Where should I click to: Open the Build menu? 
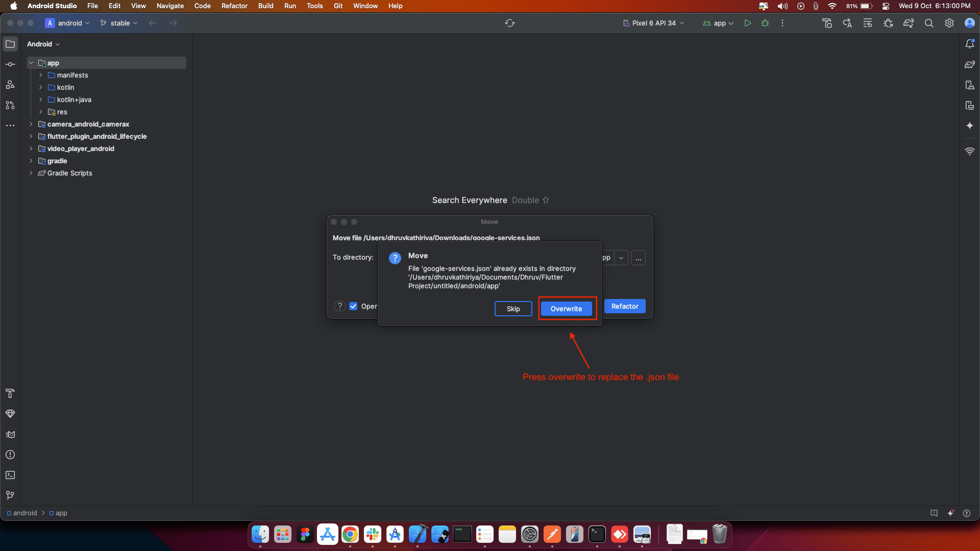point(265,6)
